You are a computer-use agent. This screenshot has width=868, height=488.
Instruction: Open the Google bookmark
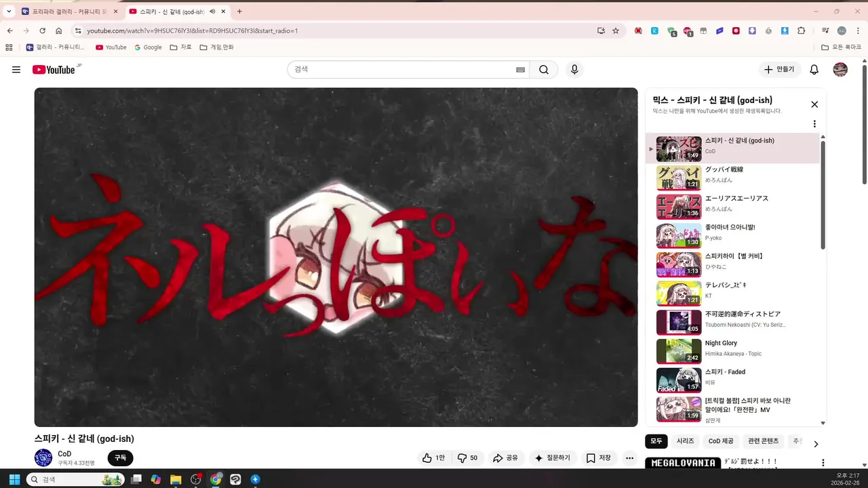click(x=148, y=47)
